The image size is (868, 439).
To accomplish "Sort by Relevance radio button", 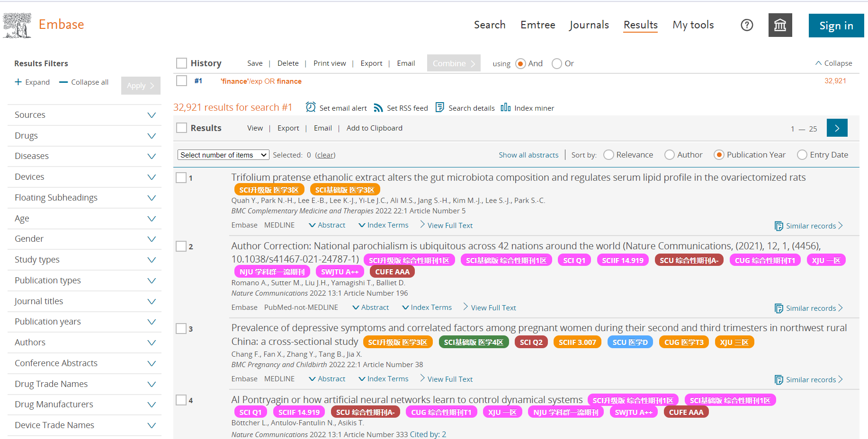I will [609, 155].
